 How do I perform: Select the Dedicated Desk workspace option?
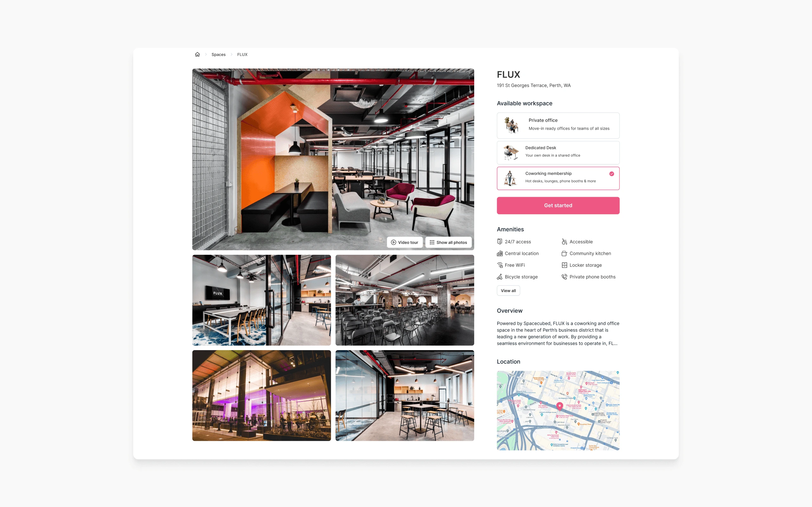558,151
